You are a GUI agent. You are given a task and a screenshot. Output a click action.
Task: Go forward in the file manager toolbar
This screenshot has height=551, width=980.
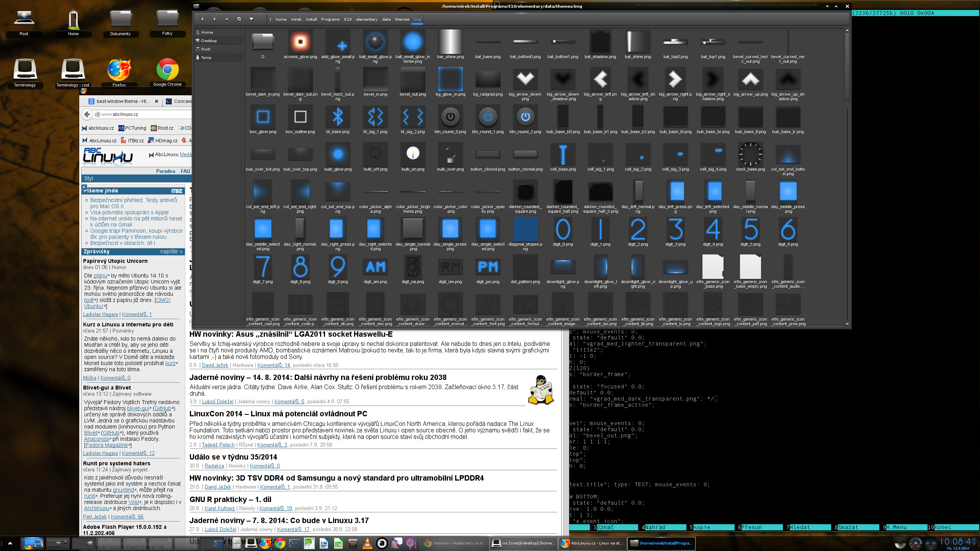(x=214, y=19)
